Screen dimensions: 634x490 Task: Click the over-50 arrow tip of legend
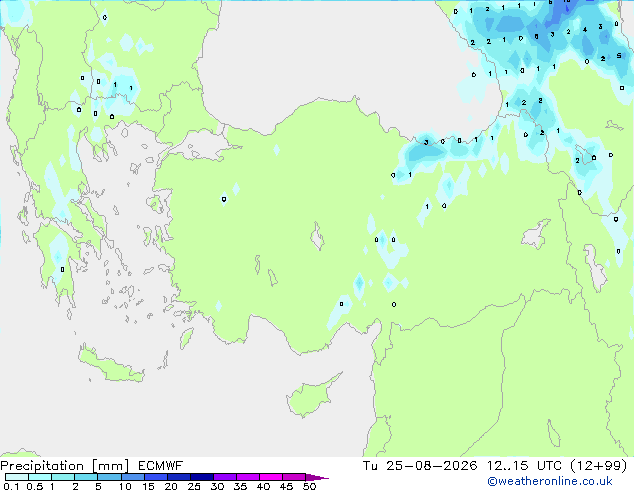[x=317, y=477]
